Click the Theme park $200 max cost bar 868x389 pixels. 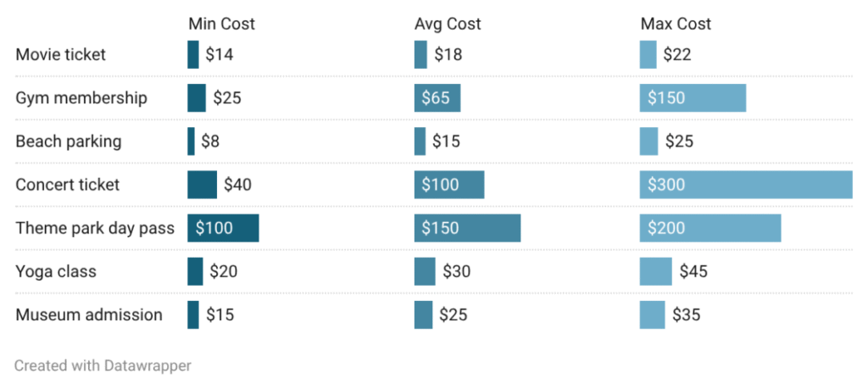[x=710, y=228]
